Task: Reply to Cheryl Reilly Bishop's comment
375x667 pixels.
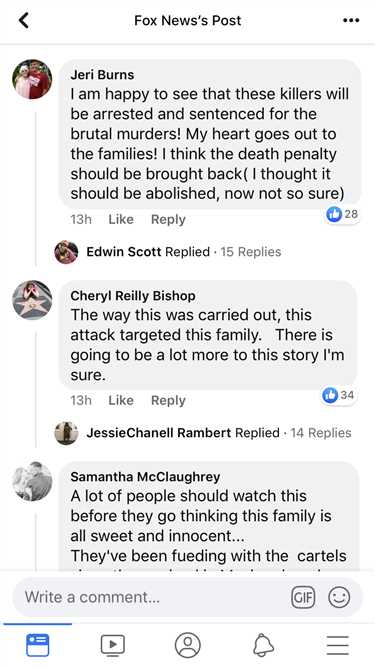Action: click(168, 400)
